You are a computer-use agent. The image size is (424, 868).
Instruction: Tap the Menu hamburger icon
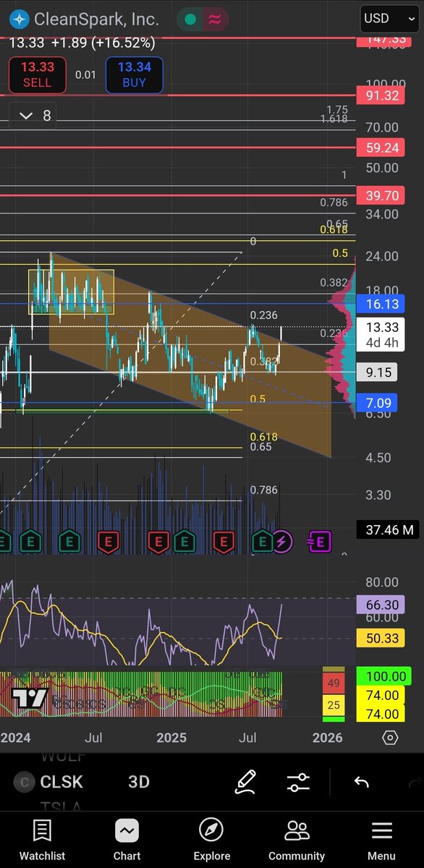click(x=381, y=830)
